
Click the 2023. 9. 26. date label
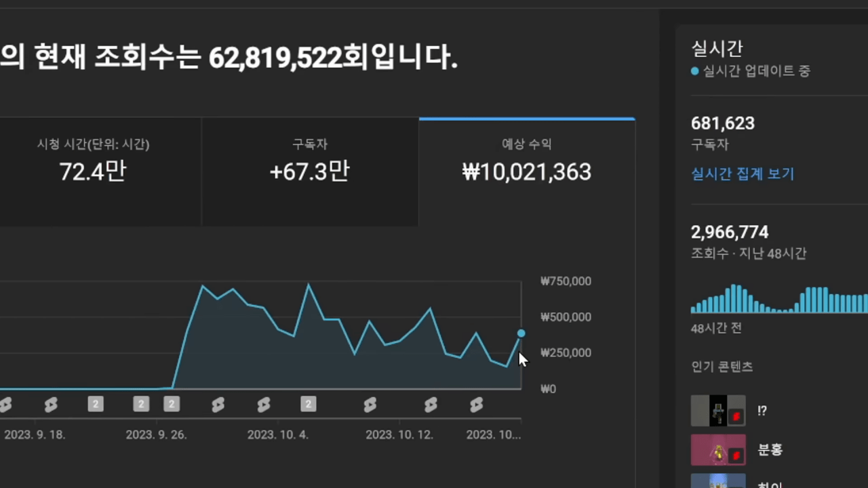point(157,435)
